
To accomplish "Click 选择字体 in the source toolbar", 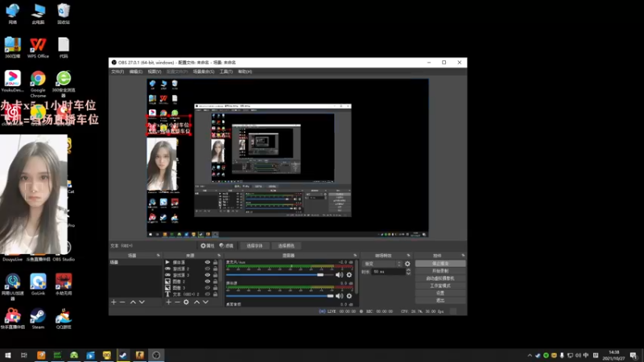I will pyautogui.click(x=254, y=245).
